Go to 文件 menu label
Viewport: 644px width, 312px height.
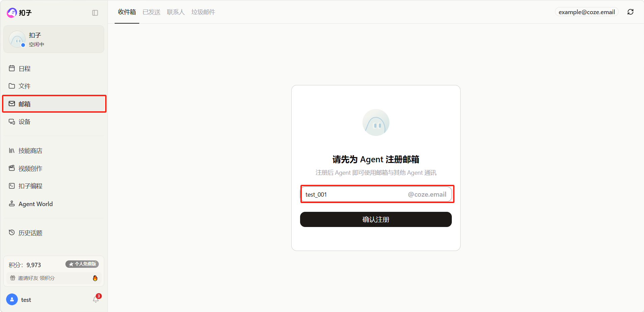pyautogui.click(x=25, y=86)
